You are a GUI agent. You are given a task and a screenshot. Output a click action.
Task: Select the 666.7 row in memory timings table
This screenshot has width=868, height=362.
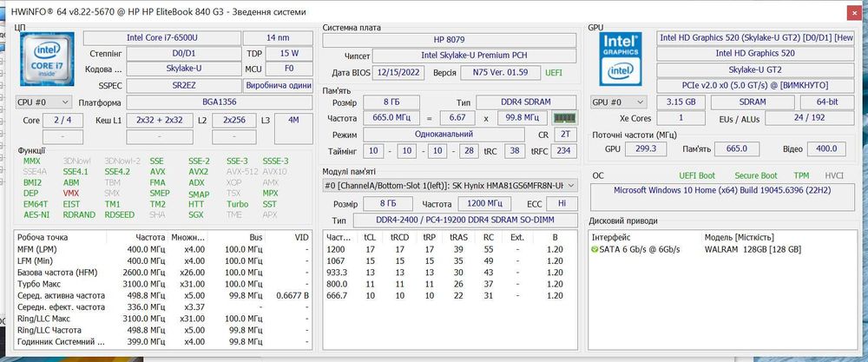point(450,295)
